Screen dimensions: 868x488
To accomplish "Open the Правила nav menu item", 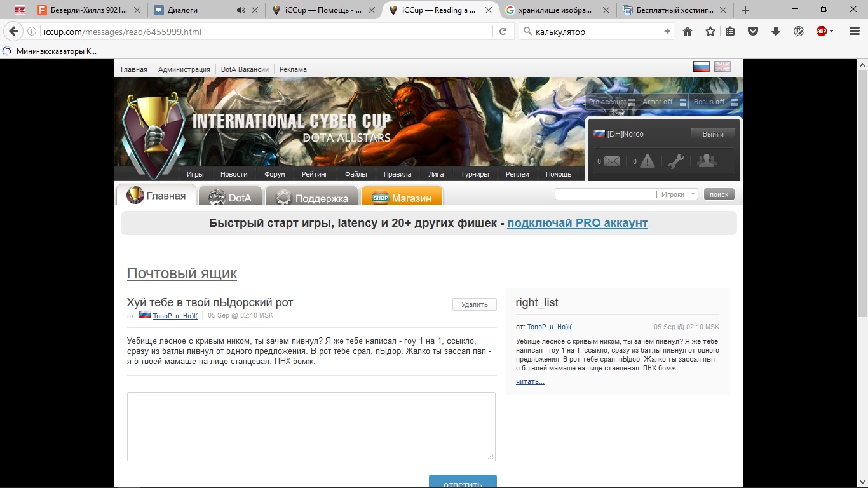I will (x=397, y=174).
